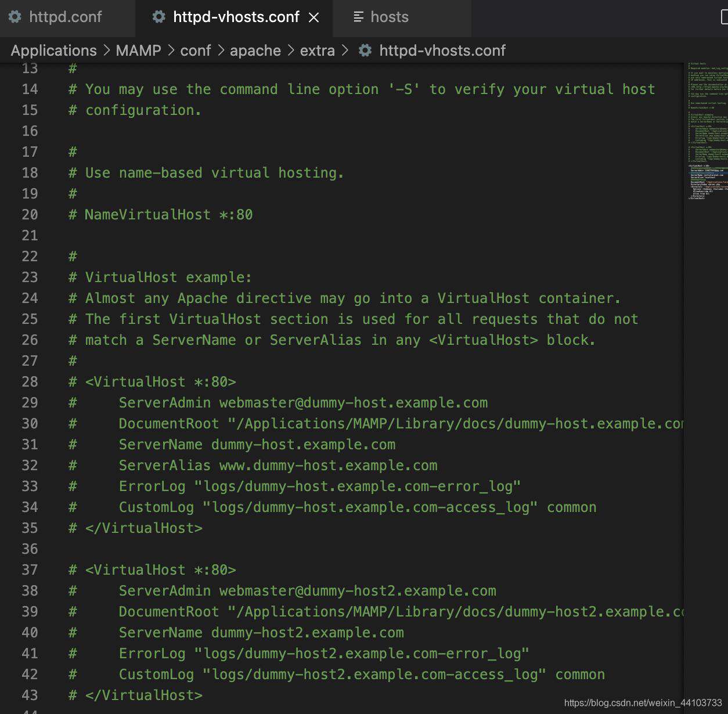This screenshot has width=728, height=714.
Task: Click DocumentRoot dummy-host2.example.com on line 39
Action: [x=401, y=612]
